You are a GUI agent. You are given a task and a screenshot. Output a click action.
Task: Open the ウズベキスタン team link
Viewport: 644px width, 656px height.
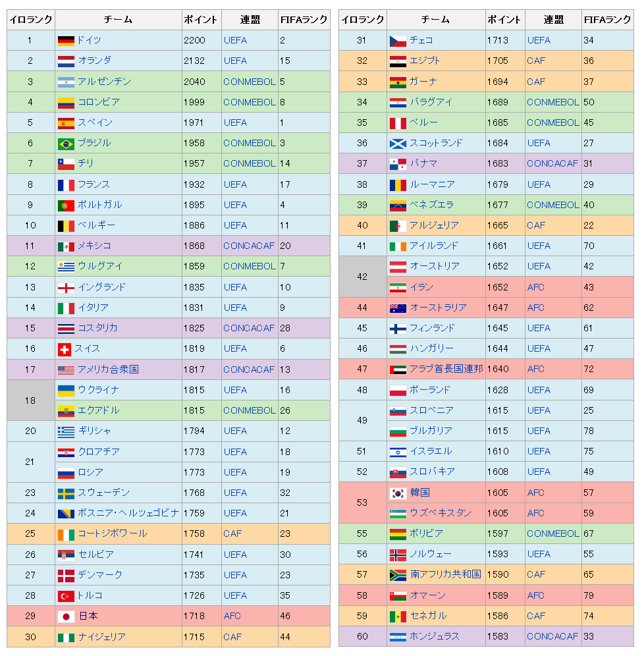(x=441, y=513)
